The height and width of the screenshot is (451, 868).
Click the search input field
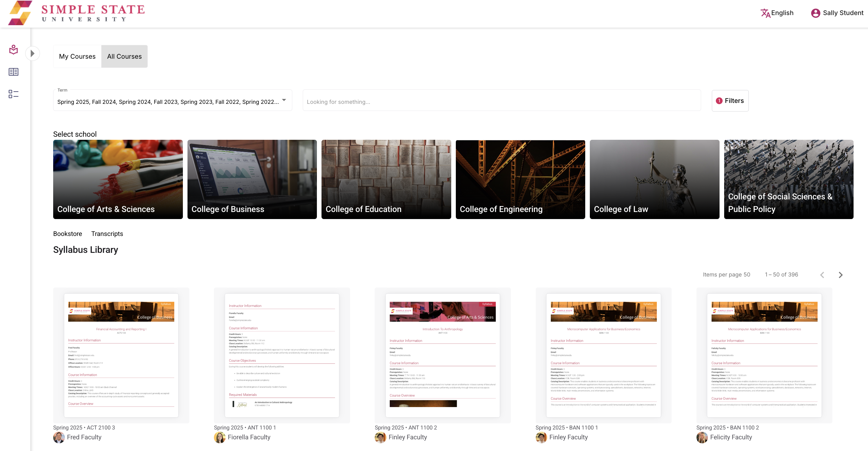[x=501, y=101]
